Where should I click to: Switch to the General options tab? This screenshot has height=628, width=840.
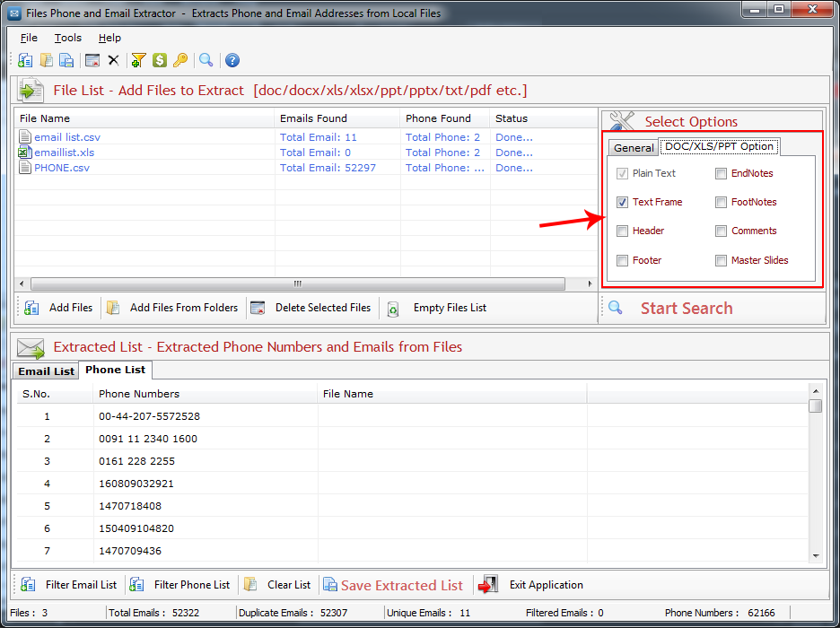(634, 148)
